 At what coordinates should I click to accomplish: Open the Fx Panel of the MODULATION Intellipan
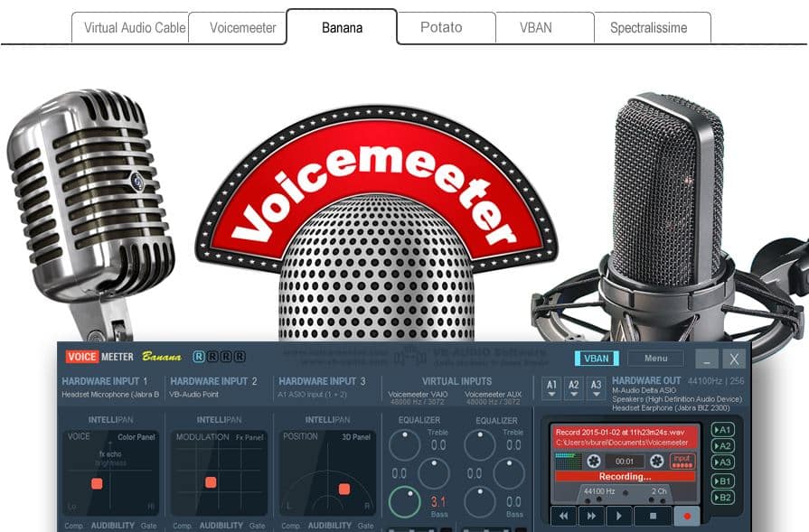pos(249,437)
